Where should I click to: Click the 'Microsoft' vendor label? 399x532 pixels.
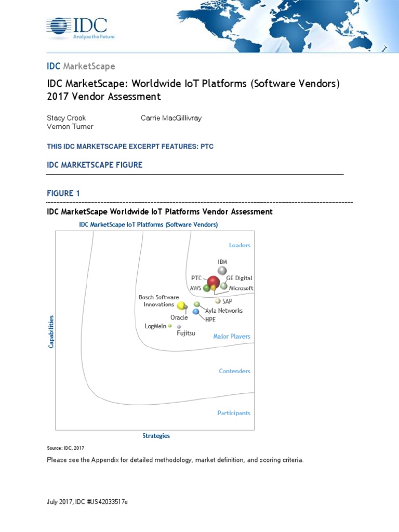pos(241,288)
